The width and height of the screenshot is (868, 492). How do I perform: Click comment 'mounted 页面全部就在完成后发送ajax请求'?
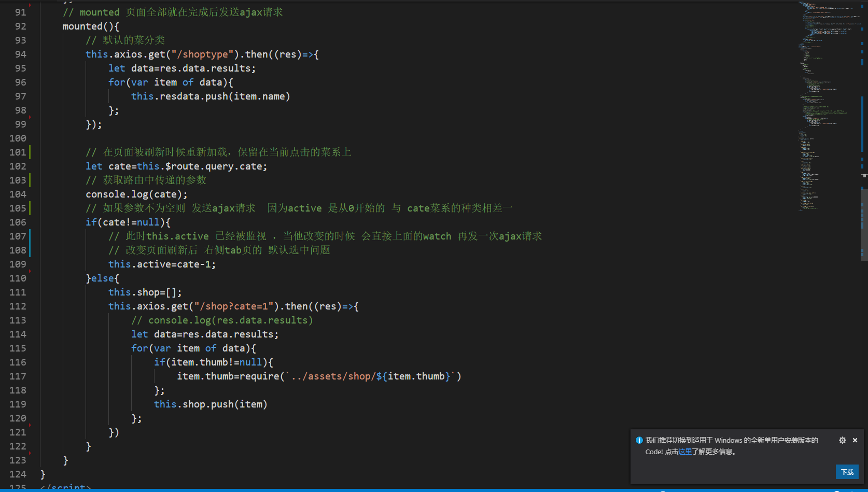173,12
